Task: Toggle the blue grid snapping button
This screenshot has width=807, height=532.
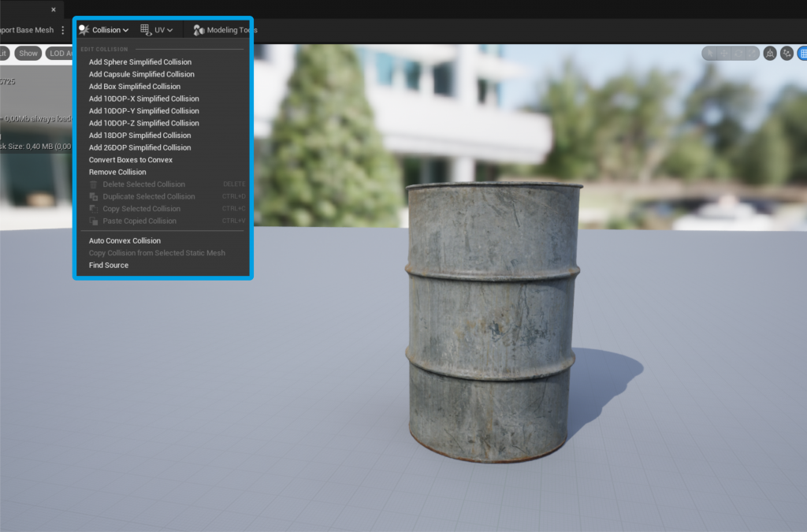Action: click(x=801, y=53)
